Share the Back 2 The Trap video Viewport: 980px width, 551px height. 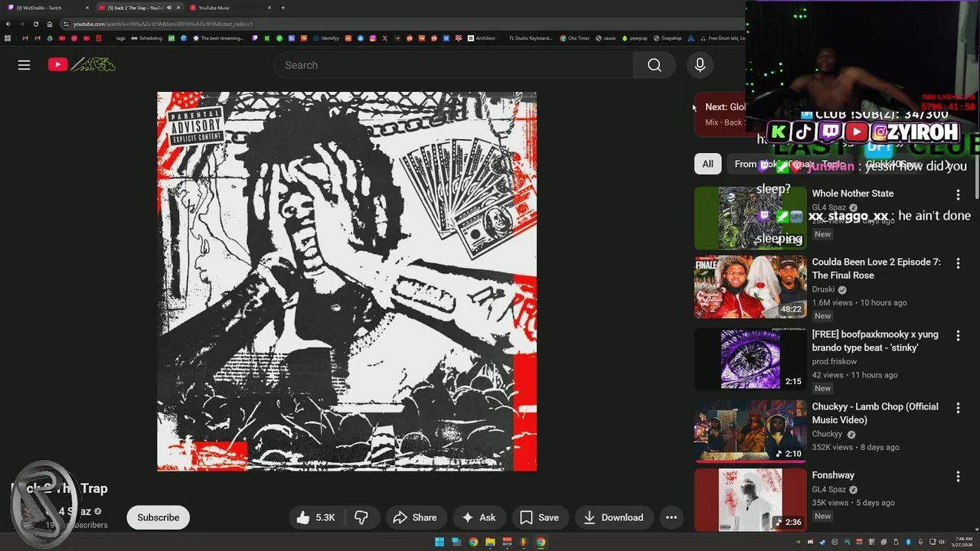[x=414, y=517]
